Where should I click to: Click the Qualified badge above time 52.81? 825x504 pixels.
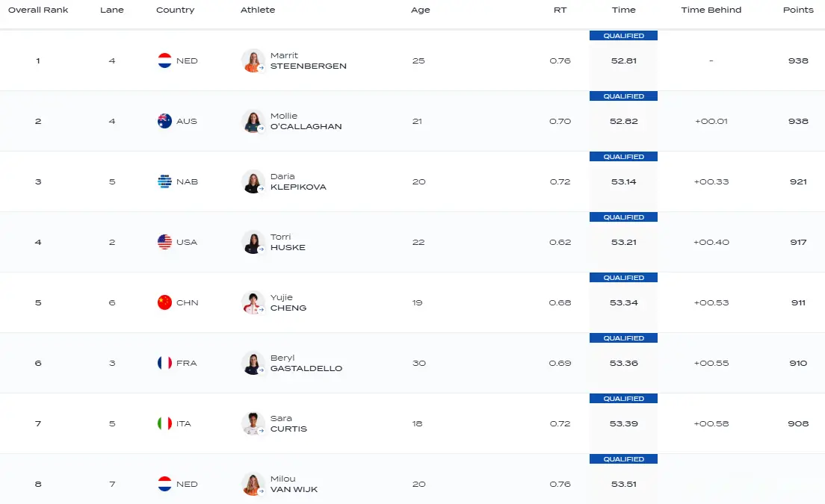click(623, 36)
